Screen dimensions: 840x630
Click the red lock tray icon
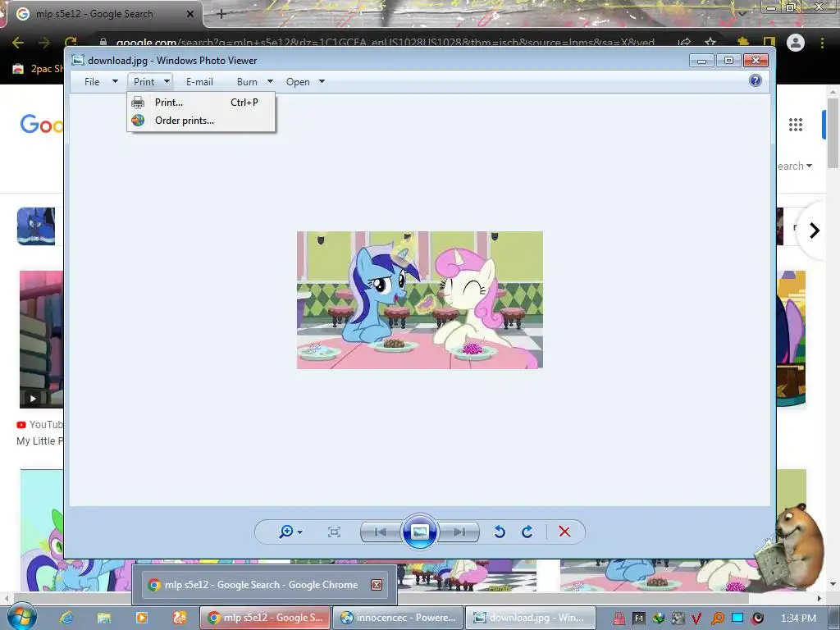point(619,619)
